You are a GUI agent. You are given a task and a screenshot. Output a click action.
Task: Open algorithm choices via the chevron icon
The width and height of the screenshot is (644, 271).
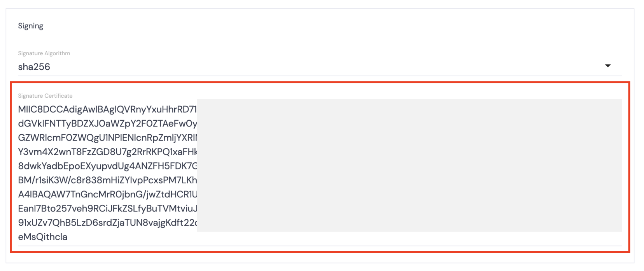[x=608, y=66]
